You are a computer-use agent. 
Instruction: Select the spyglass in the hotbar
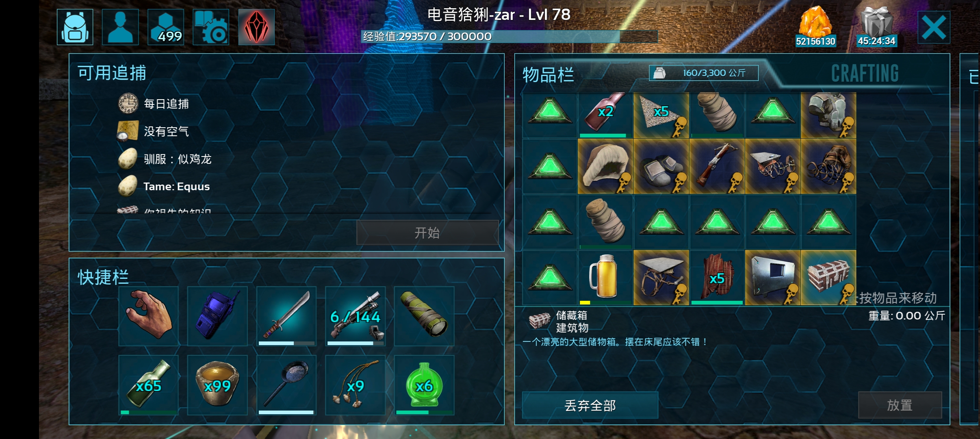424,316
